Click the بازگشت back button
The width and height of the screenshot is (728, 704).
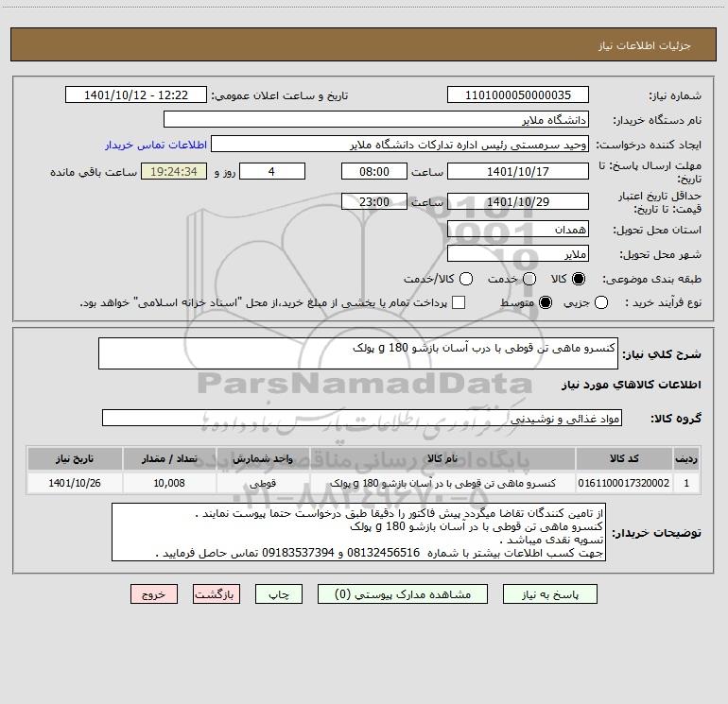pos(217,594)
